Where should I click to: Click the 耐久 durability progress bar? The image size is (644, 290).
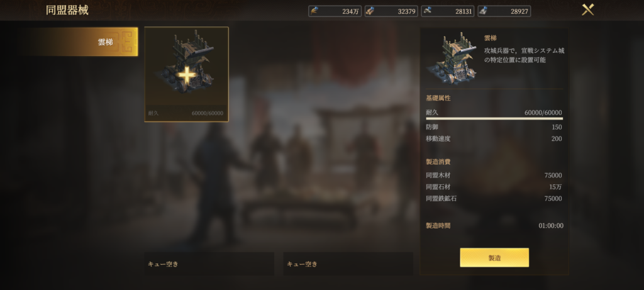[494, 119]
